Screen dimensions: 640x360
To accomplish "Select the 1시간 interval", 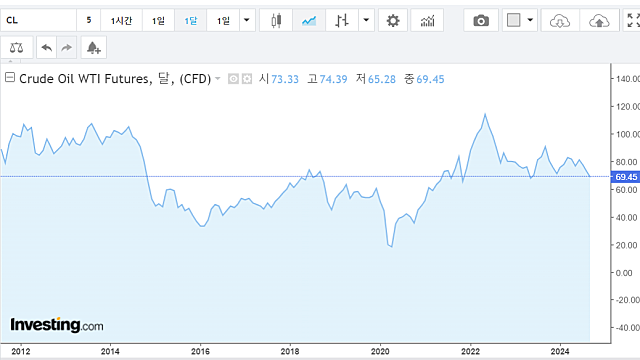I will pyautogui.click(x=121, y=20).
